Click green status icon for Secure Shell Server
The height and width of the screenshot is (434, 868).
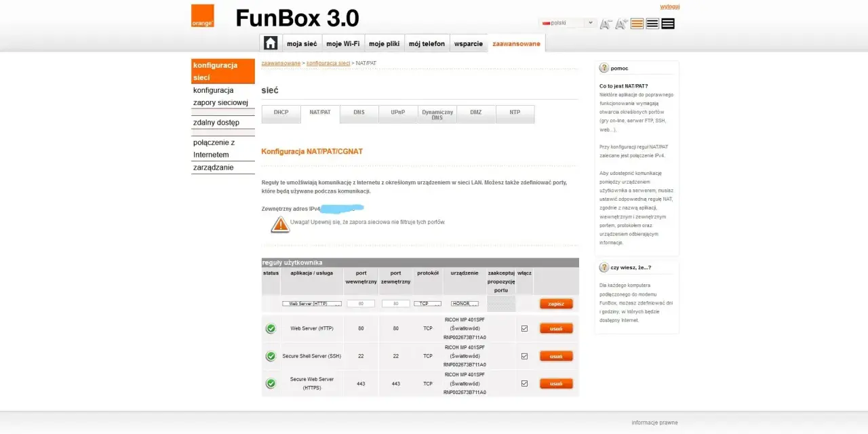click(x=271, y=355)
